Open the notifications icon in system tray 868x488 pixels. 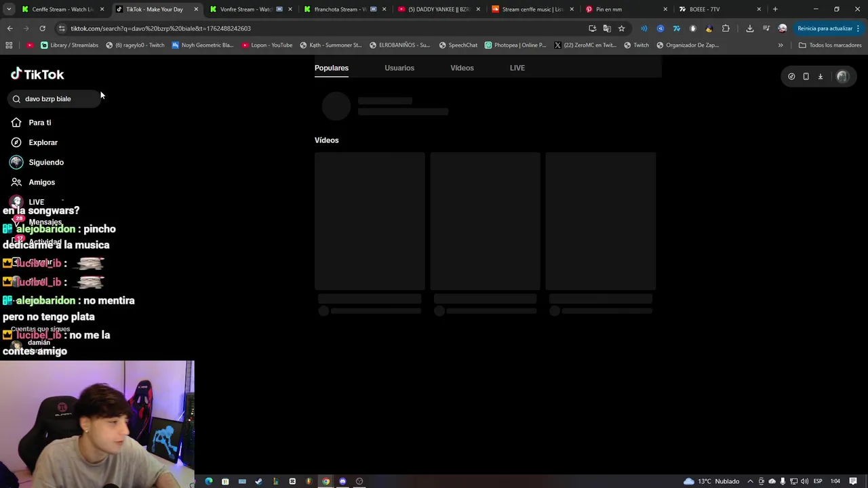tap(854, 481)
